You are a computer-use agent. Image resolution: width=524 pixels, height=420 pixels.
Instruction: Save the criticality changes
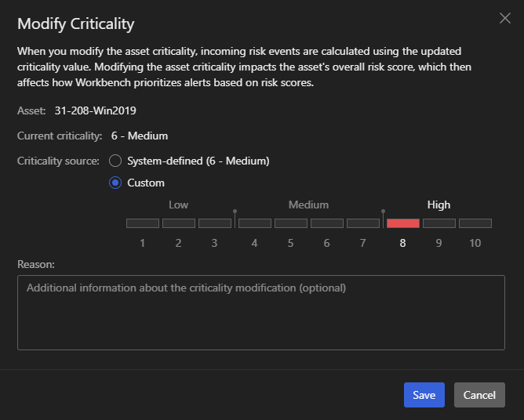[x=424, y=395]
